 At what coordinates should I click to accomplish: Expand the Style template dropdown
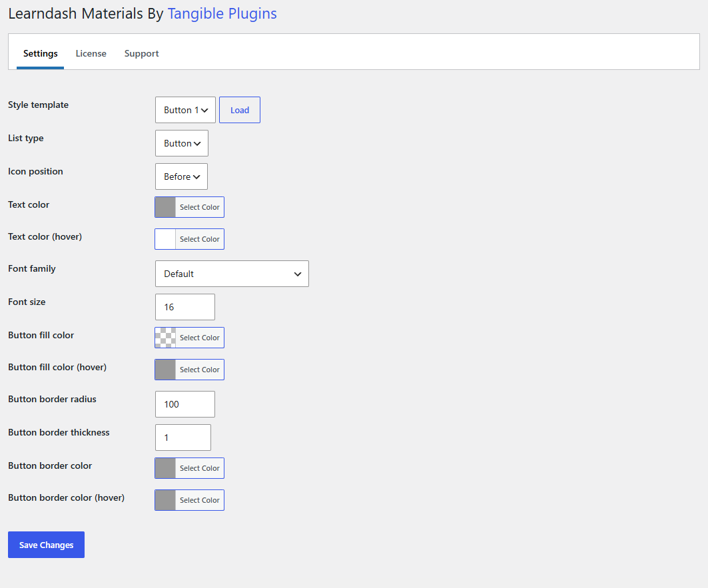coord(185,110)
